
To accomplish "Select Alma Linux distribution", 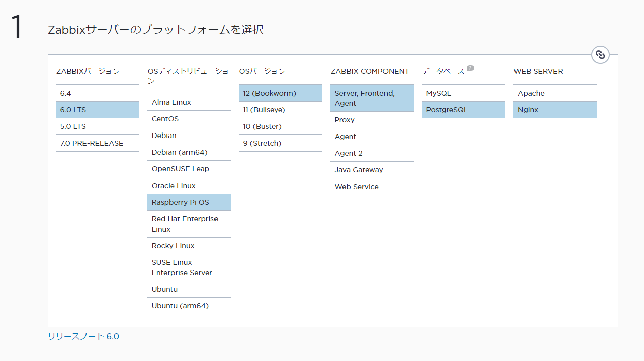I will click(189, 102).
